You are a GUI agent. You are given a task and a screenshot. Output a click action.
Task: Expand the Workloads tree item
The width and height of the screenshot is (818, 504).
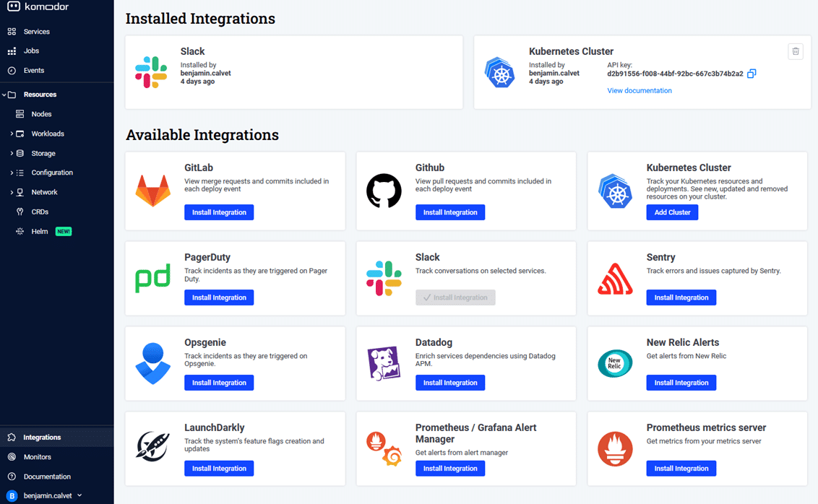click(12, 133)
